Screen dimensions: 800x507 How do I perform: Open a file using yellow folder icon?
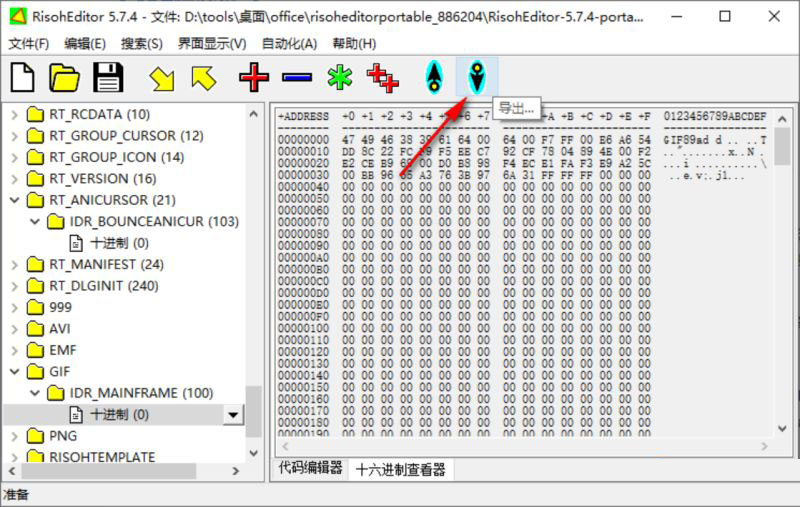(x=64, y=78)
